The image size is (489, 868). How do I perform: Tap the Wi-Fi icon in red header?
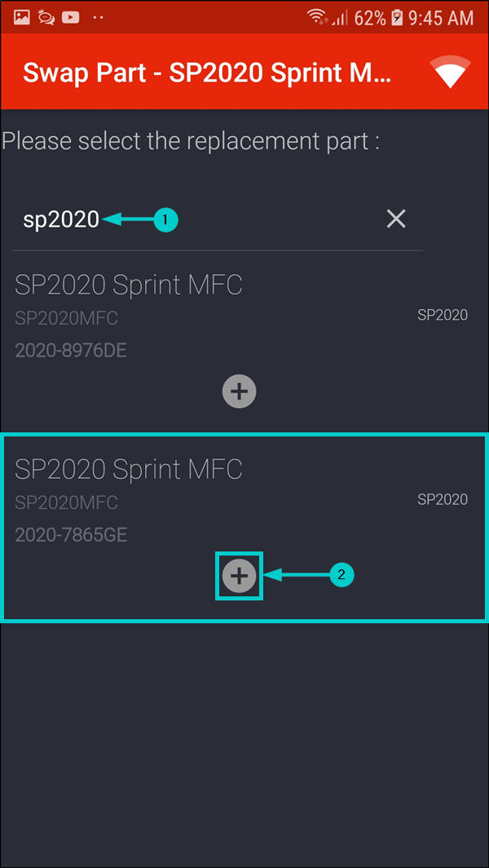[x=452, y=72]
